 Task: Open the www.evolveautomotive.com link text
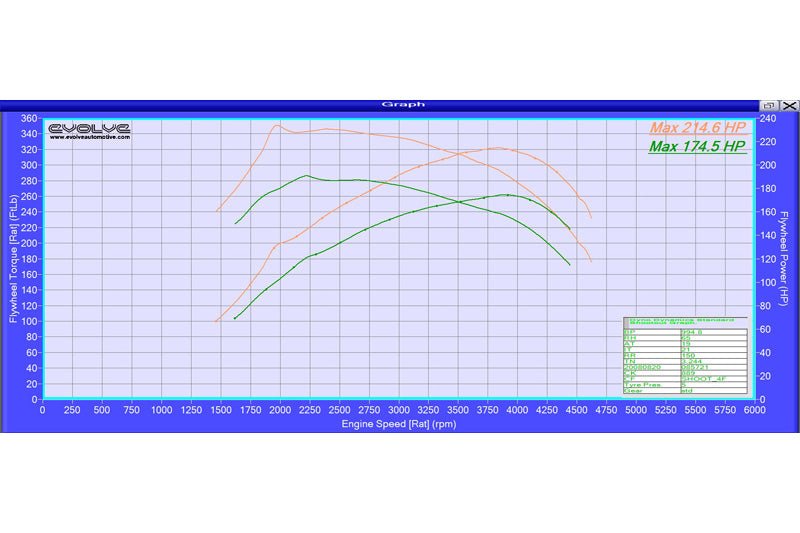pyautogui.click(x=89, y=138)
